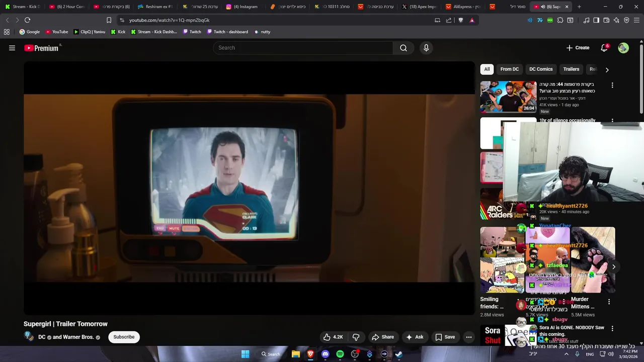Image resolution: width=644 pixels, height=362 pixels.
Task: Dislike the video
Action: [356, 337]
